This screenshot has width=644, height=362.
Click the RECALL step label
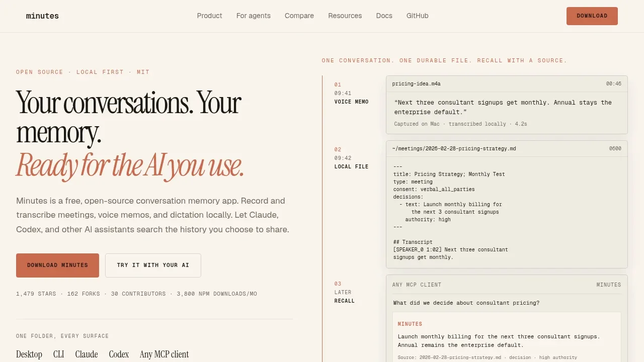(x=345, y=301)
